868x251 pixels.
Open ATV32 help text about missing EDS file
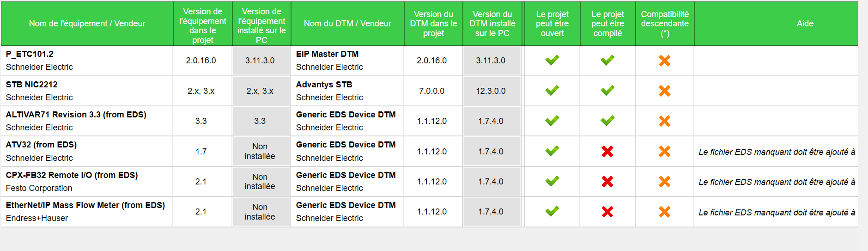[777, 152]
